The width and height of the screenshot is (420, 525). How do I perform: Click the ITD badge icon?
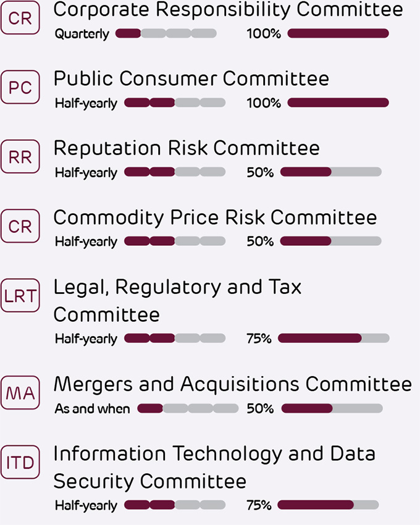(x=20, y=462)
